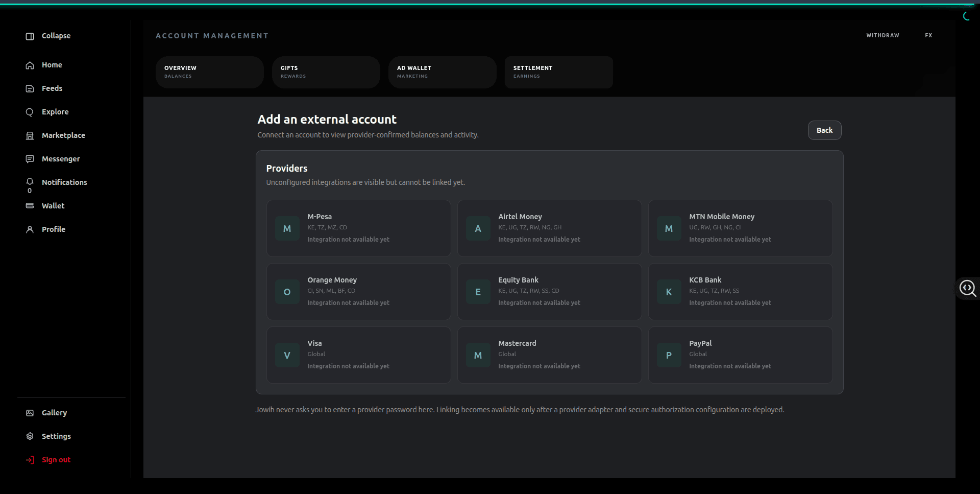The width and height of the screenshot is (980, 494).
Task: Click 'KE, TZ, MZ, CD' country list
Action: (x=327, y=227)
